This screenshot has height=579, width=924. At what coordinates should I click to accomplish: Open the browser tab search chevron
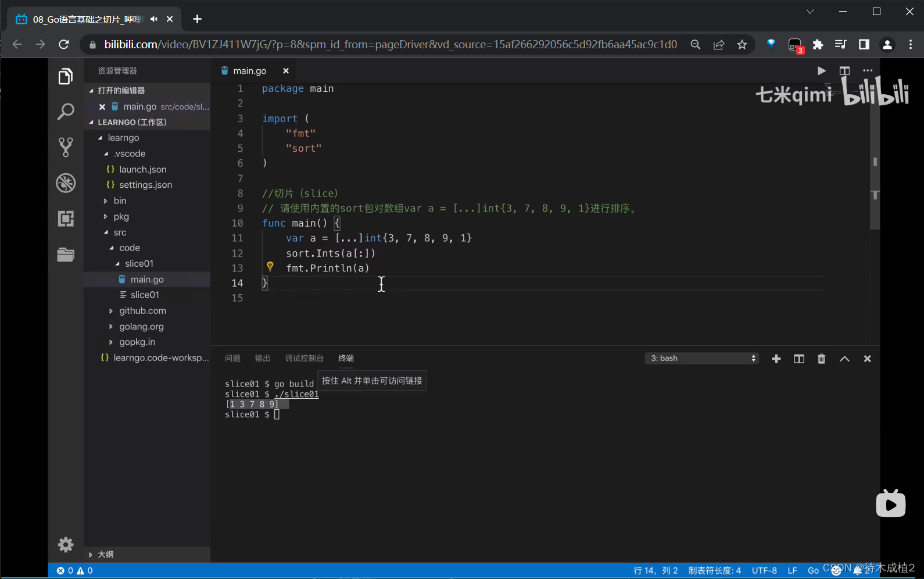[x=810, y=11]
